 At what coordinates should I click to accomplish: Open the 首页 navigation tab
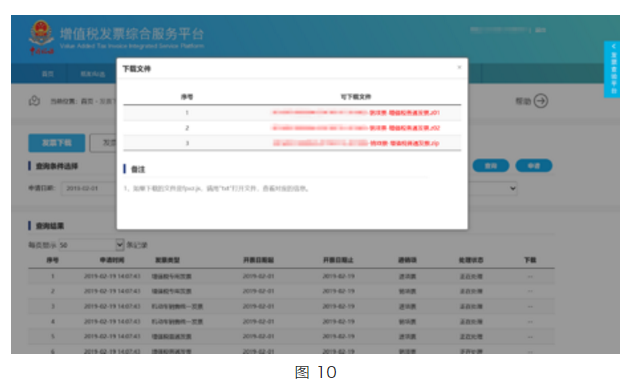click(x=48, y=74)
